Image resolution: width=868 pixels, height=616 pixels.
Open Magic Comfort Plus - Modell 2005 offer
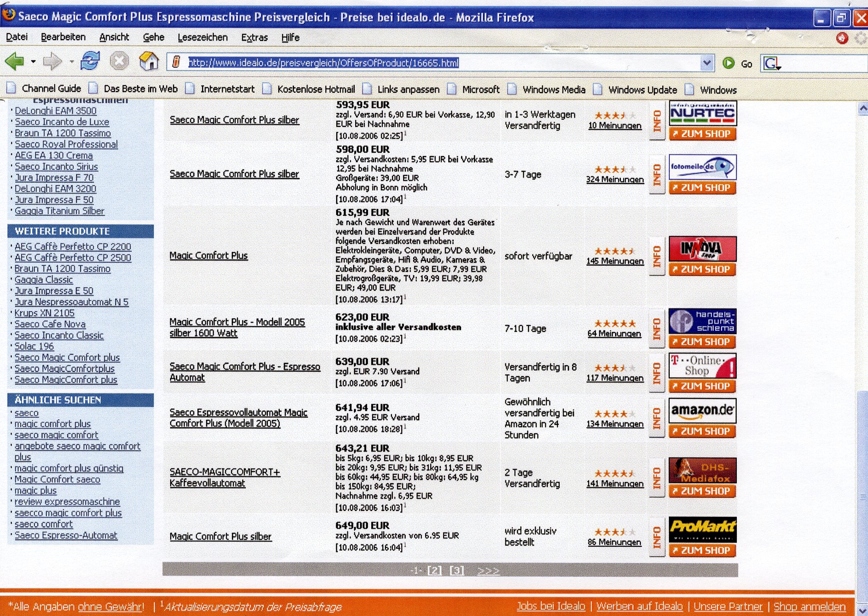coord(237,327)
